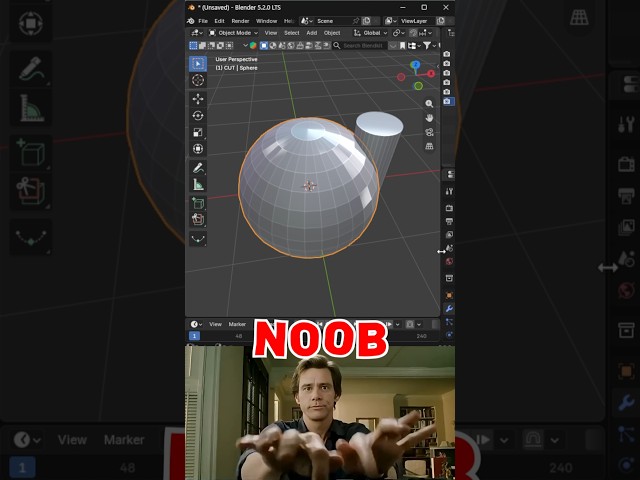640x480 pixels.
Task: Open the File menu
Action: coord(203,21)
